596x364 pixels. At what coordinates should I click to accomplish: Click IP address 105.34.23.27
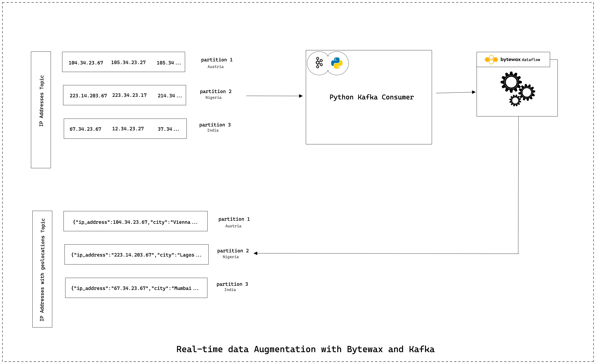(x=128, y=62)
